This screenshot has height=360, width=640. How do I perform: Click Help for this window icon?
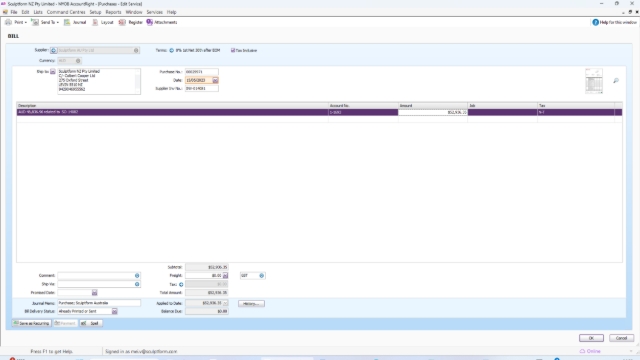pos(596,22)
